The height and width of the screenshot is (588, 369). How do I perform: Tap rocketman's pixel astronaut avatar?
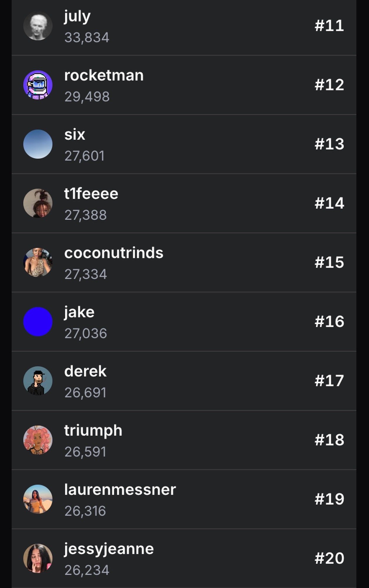coord(38,85)
